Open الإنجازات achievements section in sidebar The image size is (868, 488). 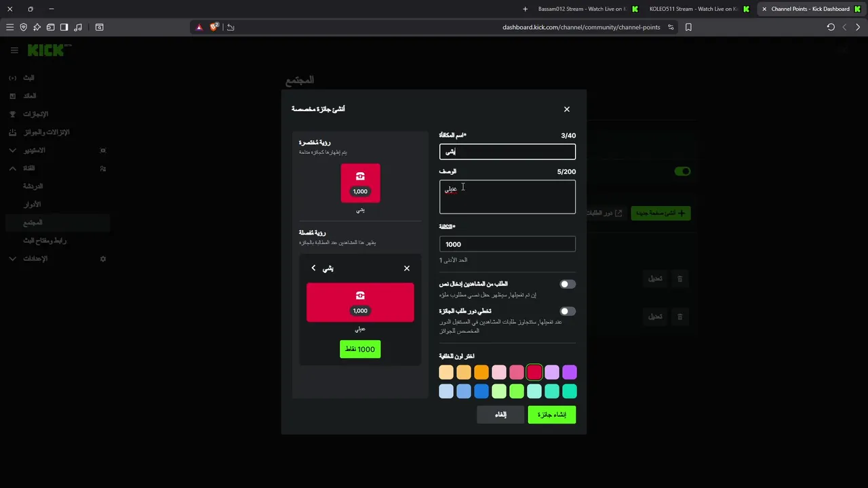pyautogui.click(x=36, y=114)
